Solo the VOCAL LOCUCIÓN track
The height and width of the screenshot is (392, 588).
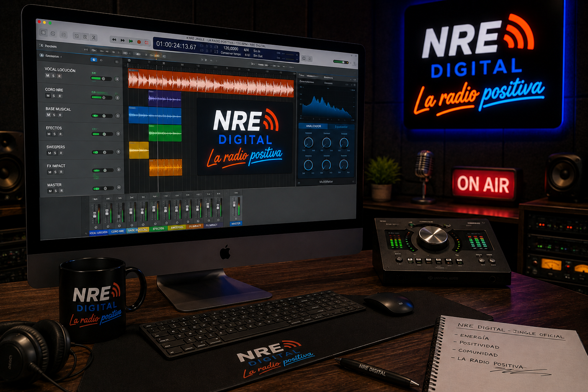pyautogui.click(x=53, y=76)
